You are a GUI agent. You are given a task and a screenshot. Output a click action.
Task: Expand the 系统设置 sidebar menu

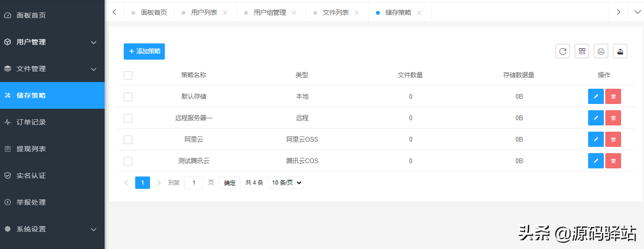click(x=94, y=229)
